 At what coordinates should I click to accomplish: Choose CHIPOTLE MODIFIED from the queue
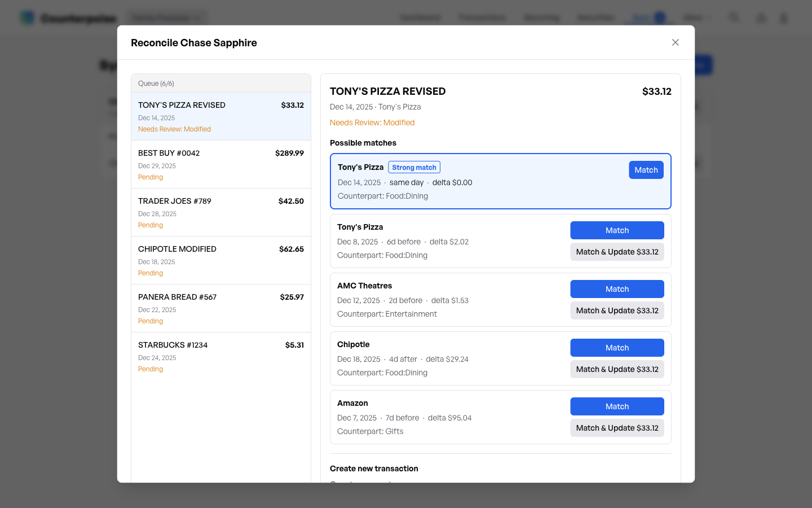pos(221,260)
